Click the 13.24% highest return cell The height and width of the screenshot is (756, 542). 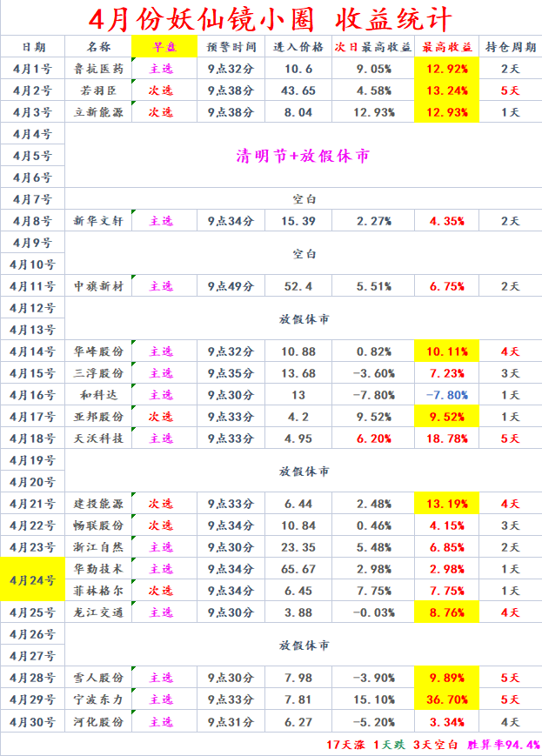coord(447,90)
